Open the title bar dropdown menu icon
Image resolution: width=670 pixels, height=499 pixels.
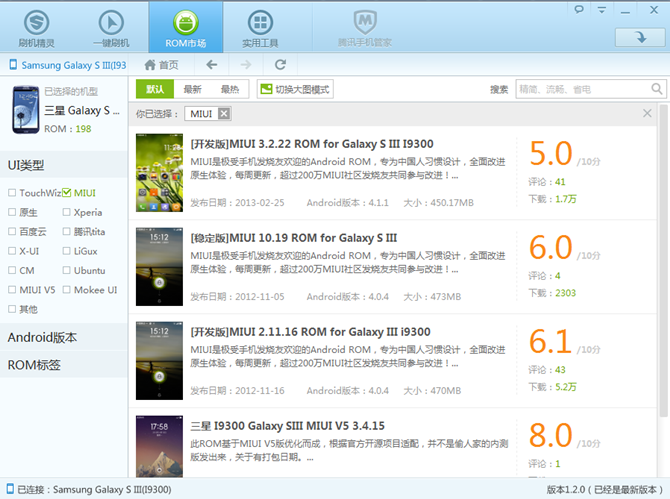(602, 10)
